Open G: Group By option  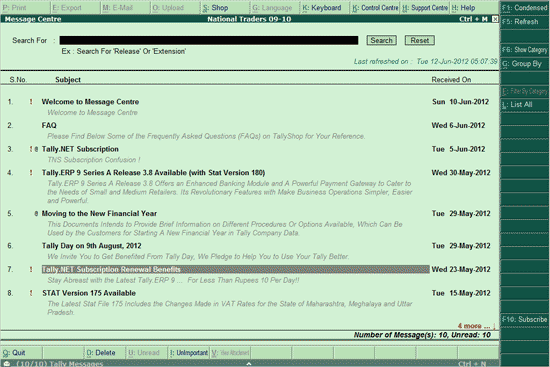tap(524, 64)
